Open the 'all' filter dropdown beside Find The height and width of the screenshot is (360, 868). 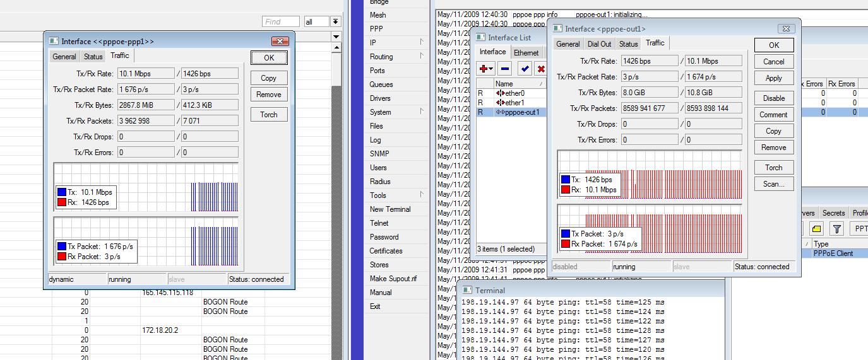pyautogui.click(x=316, y=21)
